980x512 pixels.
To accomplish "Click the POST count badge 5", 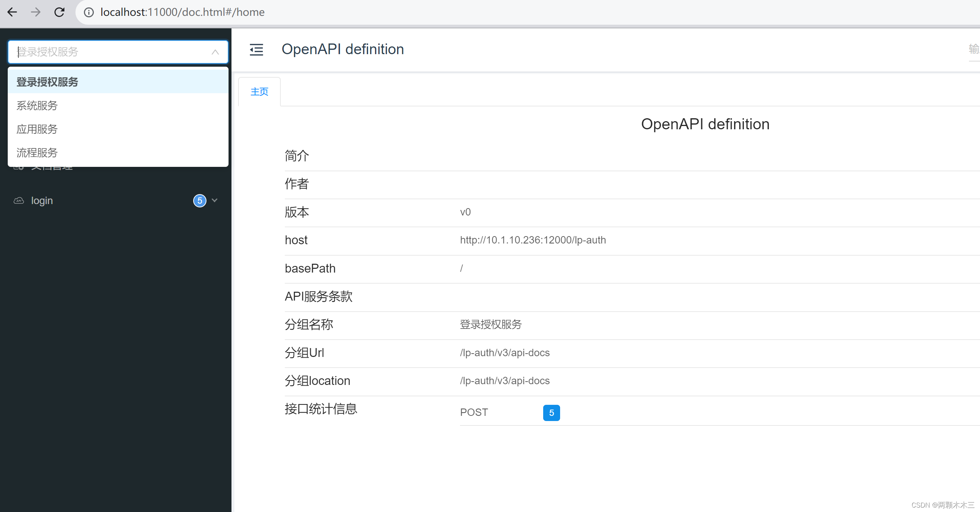I will [551, 413].
